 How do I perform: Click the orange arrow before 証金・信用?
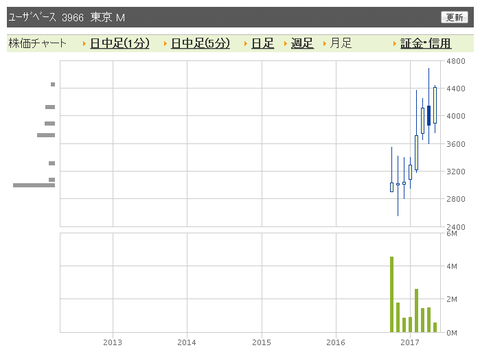coord(394,43)
